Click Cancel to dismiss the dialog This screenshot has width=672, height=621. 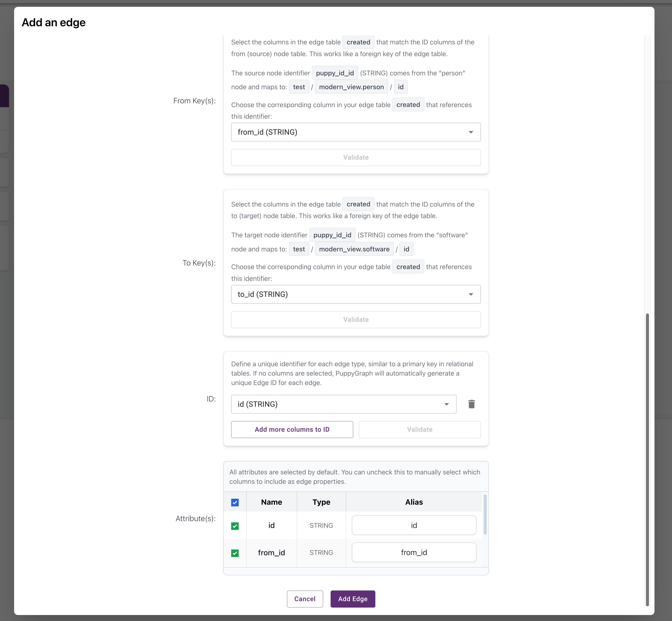(305, 599)
